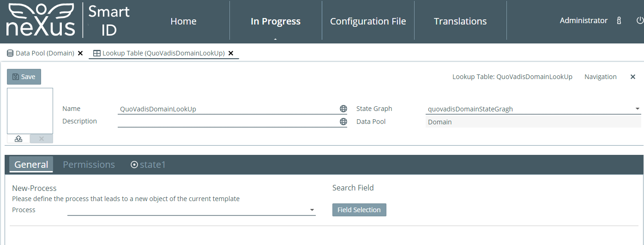Click the Navigation link
The height and width of the screenshot is (245, 644).
[600, 77]
